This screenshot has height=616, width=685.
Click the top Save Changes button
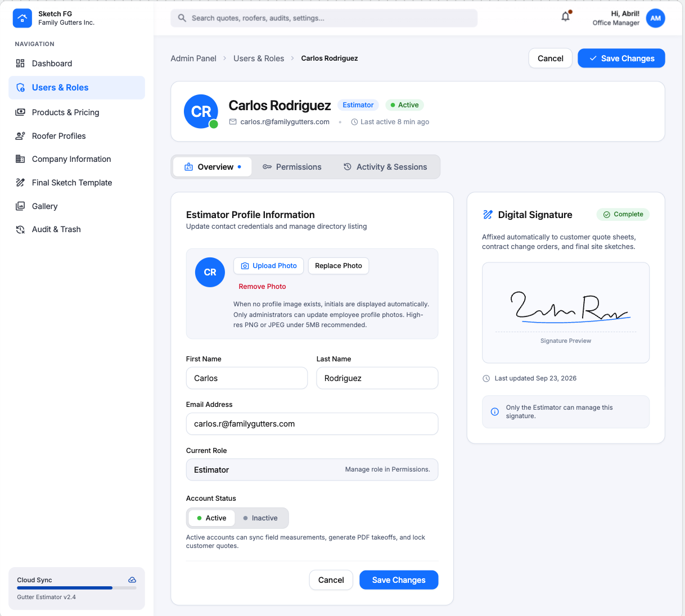[x=621, y=58]
